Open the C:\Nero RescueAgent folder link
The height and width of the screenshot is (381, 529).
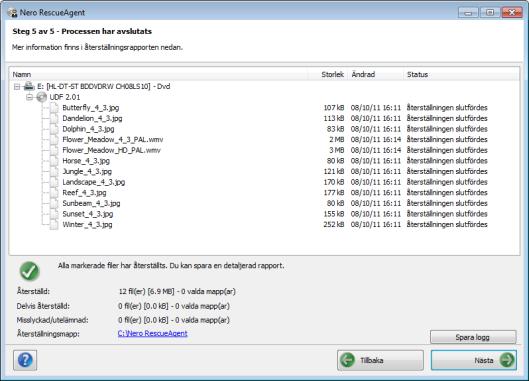coord(152,333)
